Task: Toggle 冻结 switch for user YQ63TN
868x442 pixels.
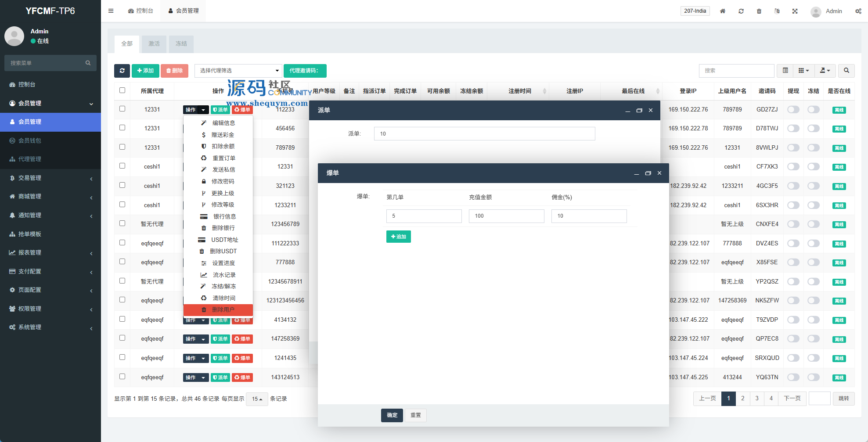Action: point(813,377)
